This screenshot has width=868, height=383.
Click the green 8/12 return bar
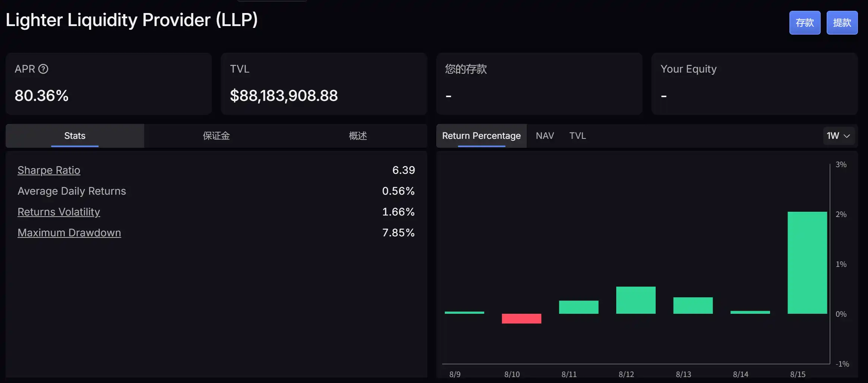pos(636,300)
